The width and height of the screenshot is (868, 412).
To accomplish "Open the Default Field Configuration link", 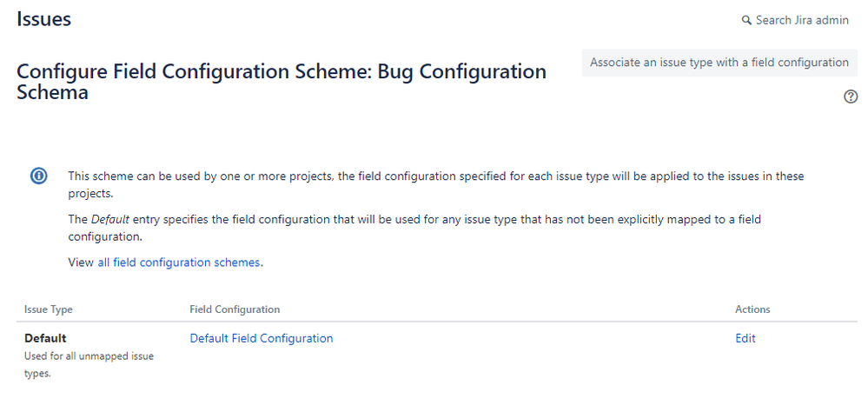I will point(262,338).
